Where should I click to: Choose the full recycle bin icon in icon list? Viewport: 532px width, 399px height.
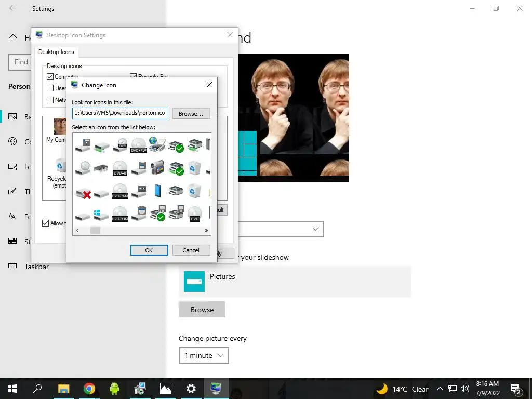pos(194,168)
